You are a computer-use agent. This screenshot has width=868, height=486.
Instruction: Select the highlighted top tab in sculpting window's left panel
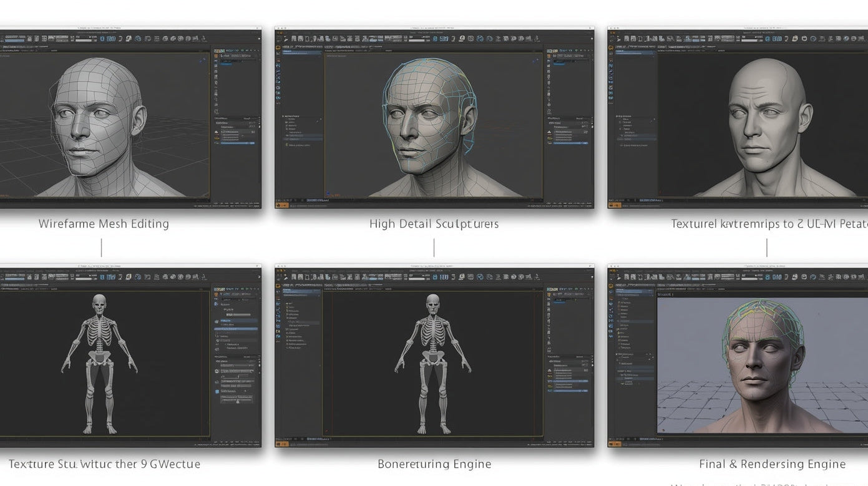[303, 52]
